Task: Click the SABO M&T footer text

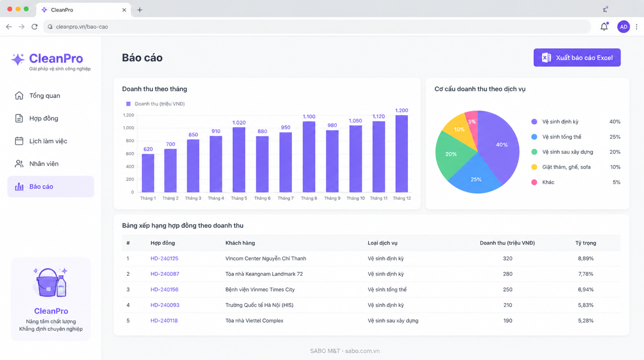Action: coord(345,351)
